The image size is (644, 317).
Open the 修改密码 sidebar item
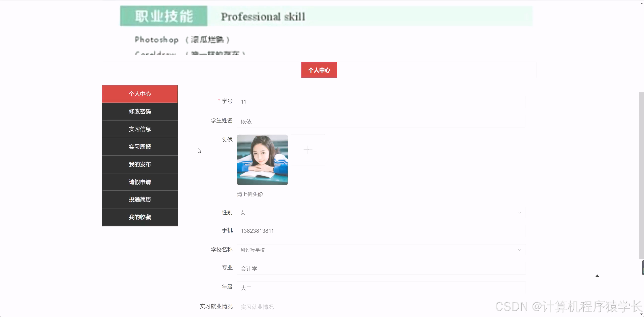pyautogui.click(x=140, y=111)
